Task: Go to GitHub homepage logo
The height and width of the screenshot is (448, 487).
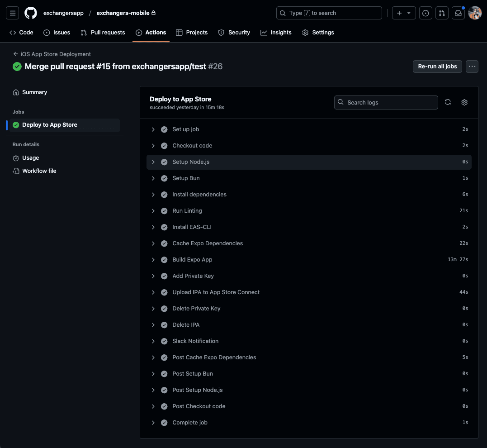Action: [31, 13]
